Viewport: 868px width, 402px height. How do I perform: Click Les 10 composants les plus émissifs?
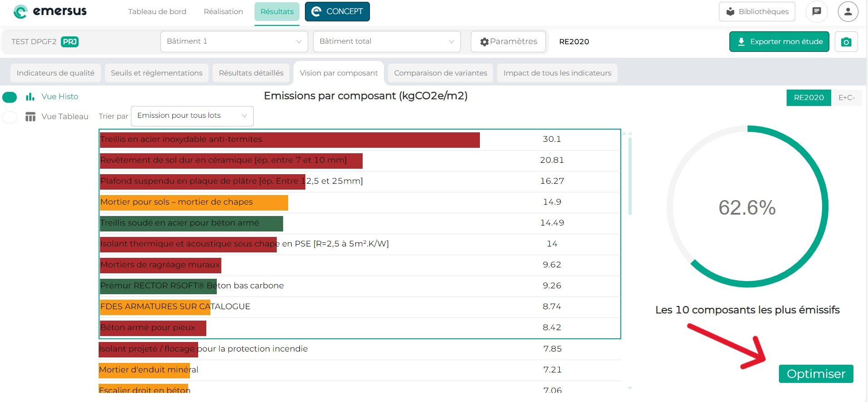(x=748, y=310)
